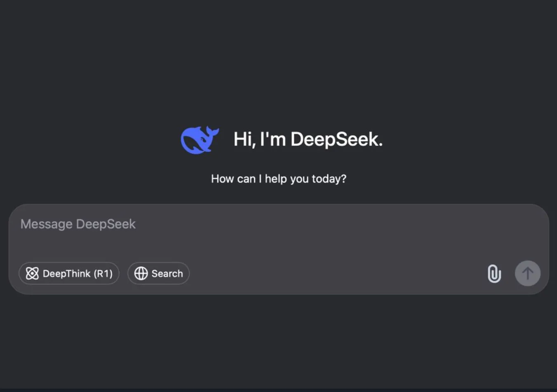
Task: Click the word "DeepSeek" in the greeting
Action: 336,139
